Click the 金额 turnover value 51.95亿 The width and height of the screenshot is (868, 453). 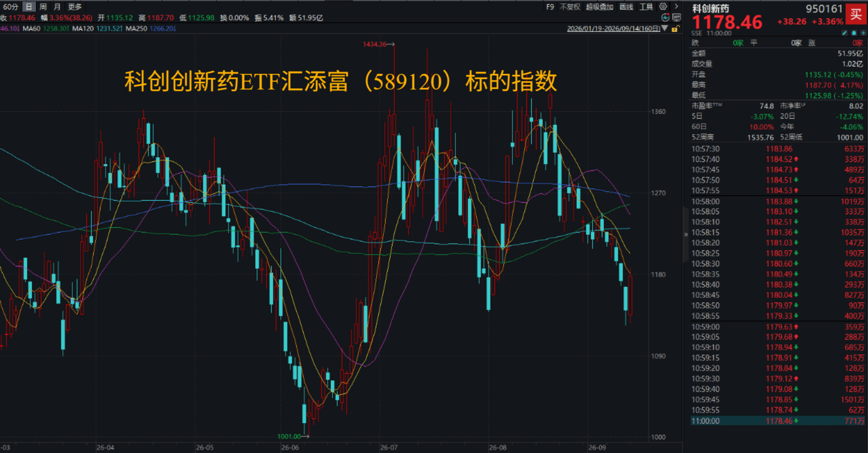[x=850, y=53]
